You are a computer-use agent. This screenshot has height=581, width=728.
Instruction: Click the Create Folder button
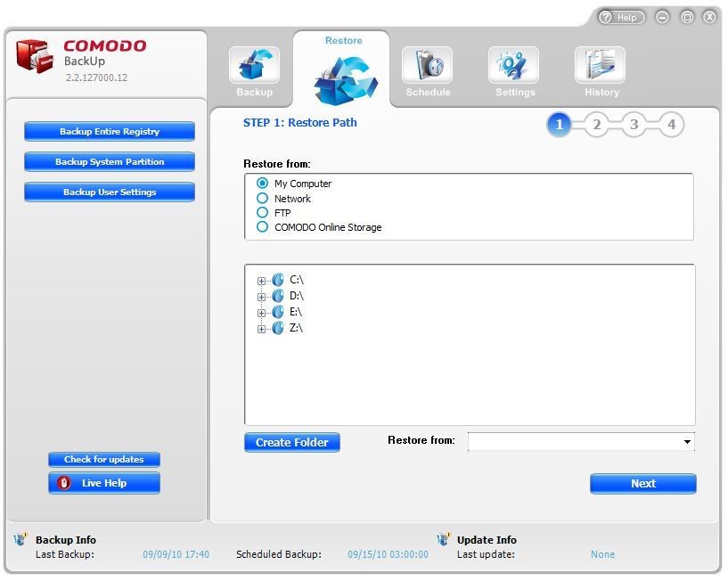click(291, 442)
